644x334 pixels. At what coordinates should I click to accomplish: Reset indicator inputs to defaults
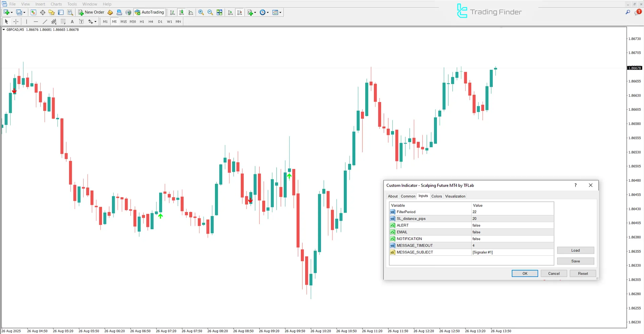coord(583,273)
